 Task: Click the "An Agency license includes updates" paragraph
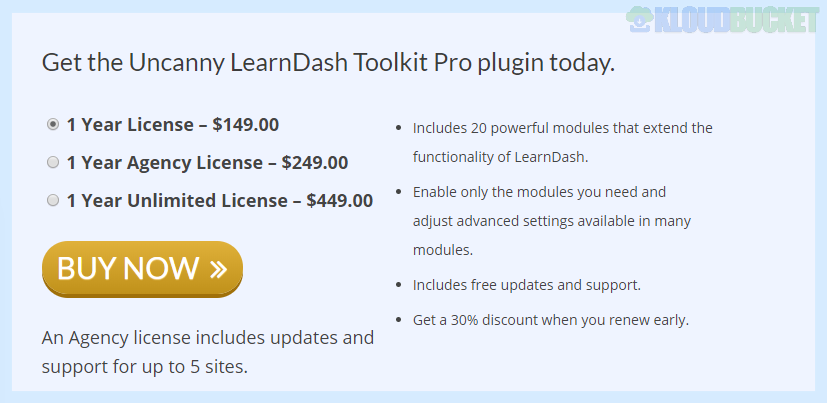207,338
